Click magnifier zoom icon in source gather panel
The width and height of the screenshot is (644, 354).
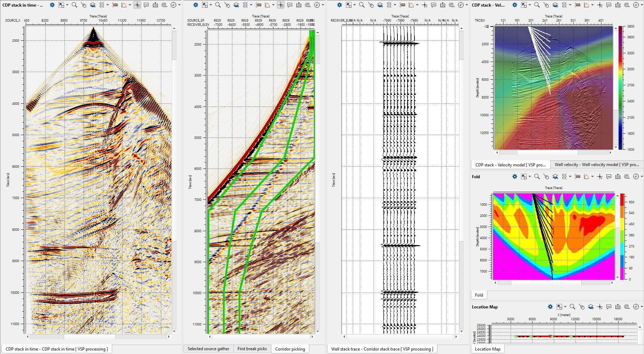click(x=218, y=5)
